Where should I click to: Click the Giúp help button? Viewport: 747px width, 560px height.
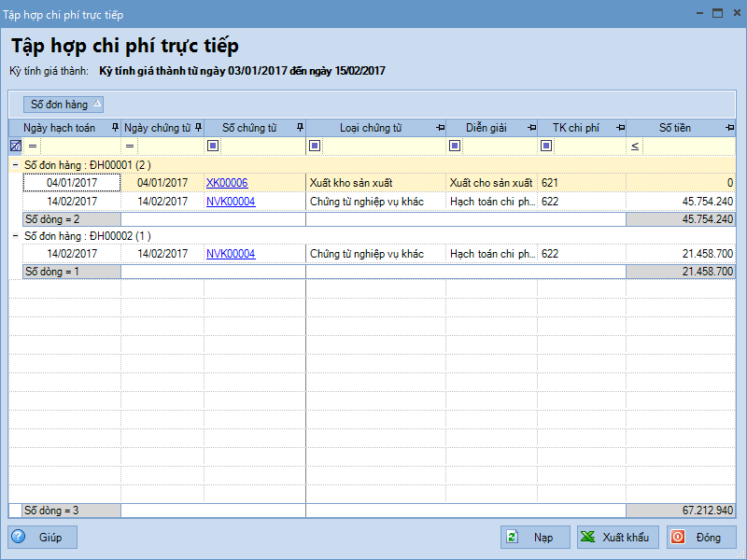coord(43,538)
